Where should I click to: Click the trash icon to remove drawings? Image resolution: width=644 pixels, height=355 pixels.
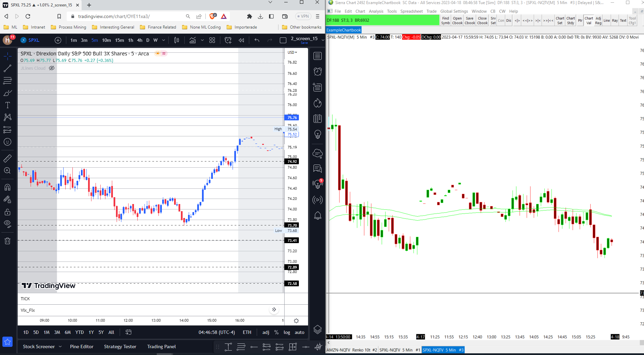[x=7, y=241]
